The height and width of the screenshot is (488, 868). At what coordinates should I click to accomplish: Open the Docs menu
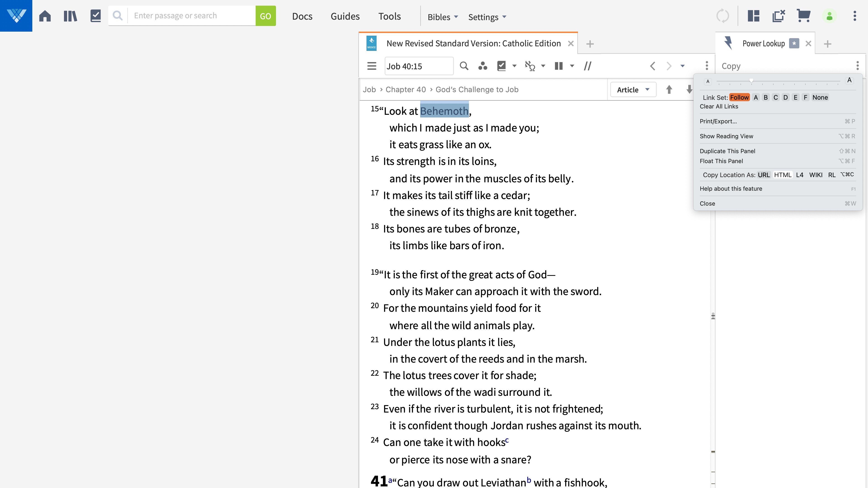click(x=302, y=16)
